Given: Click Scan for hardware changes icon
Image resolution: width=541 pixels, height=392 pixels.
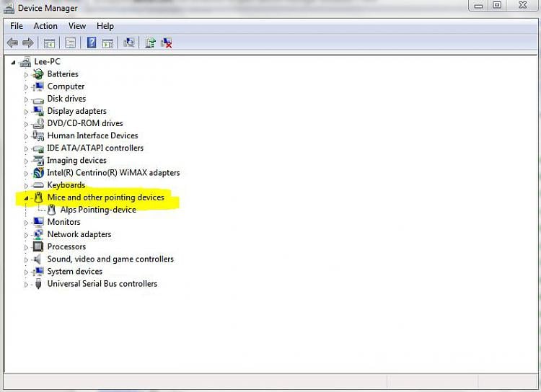Looking at the screenshot, I should pyautogui.click(x=129, y=43).
